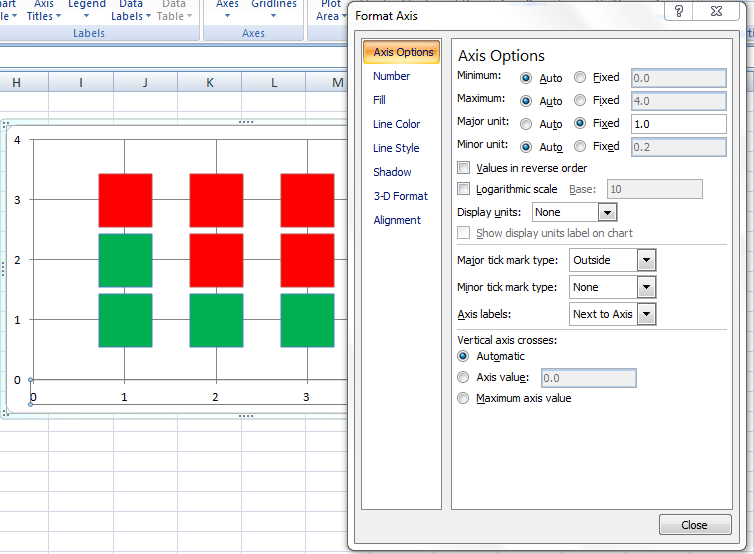Open the Axis Titles ribbon dropdown

tap(44, 11)
